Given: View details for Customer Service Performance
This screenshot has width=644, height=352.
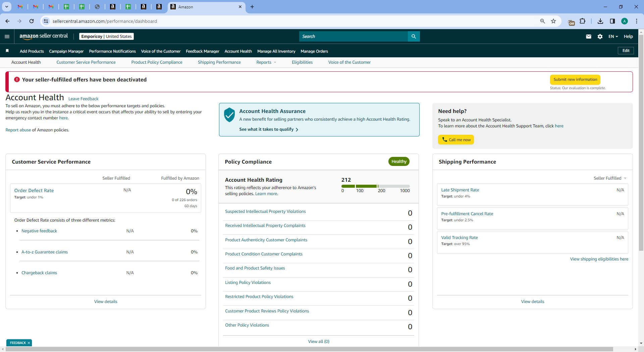Looking at the screenshot, I should [x=106, y=302].
